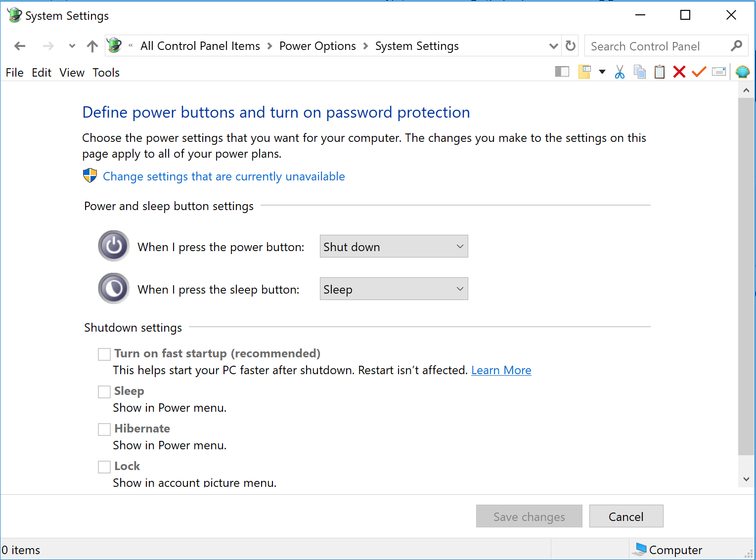This screenshot has width=756, height=560.
Task: Click the Paste clipboard icon
Action: point(660,72)
